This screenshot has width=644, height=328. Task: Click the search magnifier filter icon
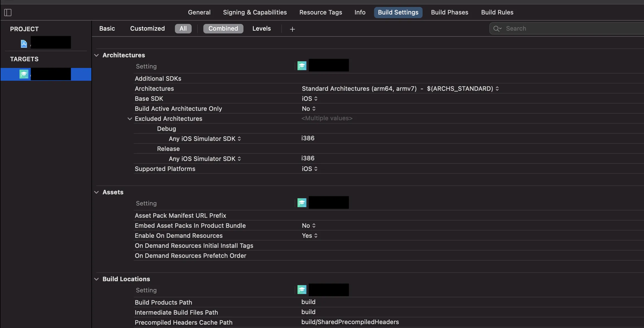(497, 29)
